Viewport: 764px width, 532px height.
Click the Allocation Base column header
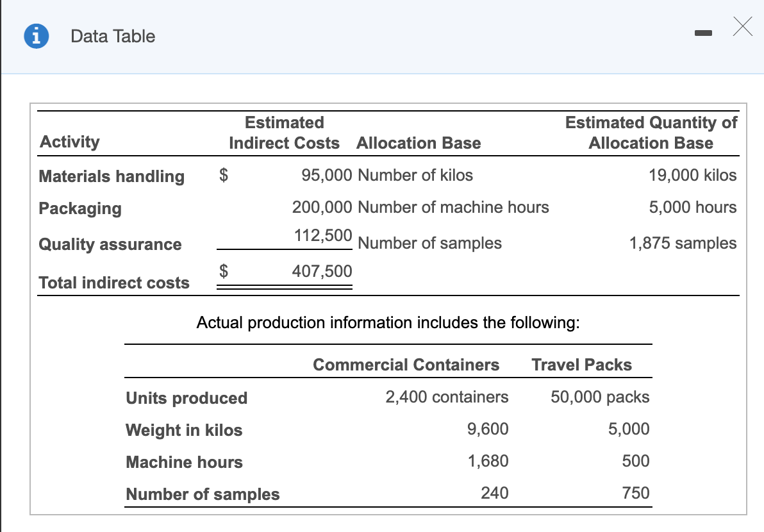pyautogui.click(x=418, y=143)
